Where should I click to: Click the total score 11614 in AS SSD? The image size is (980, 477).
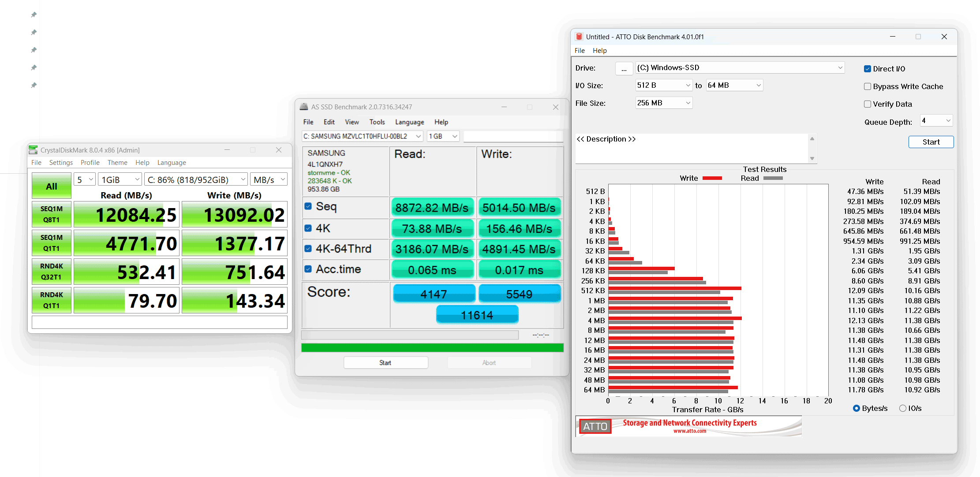(x=477, y=315)
